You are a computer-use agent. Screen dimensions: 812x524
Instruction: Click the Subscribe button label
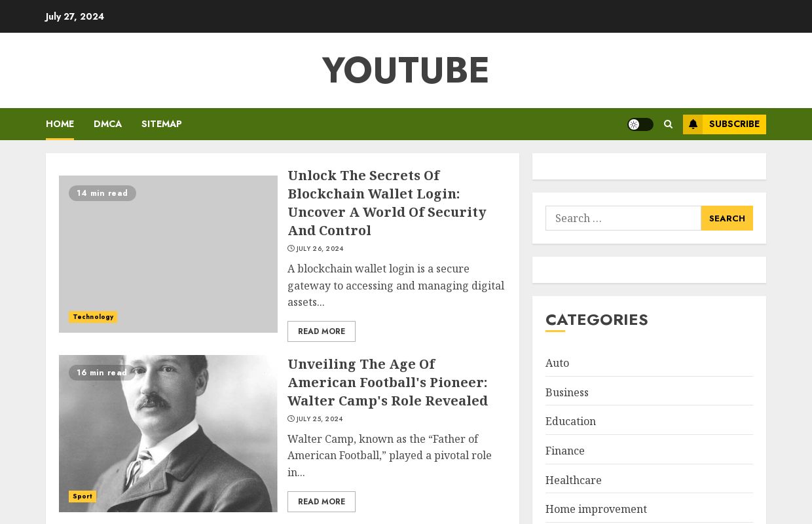tap(734, 124)
